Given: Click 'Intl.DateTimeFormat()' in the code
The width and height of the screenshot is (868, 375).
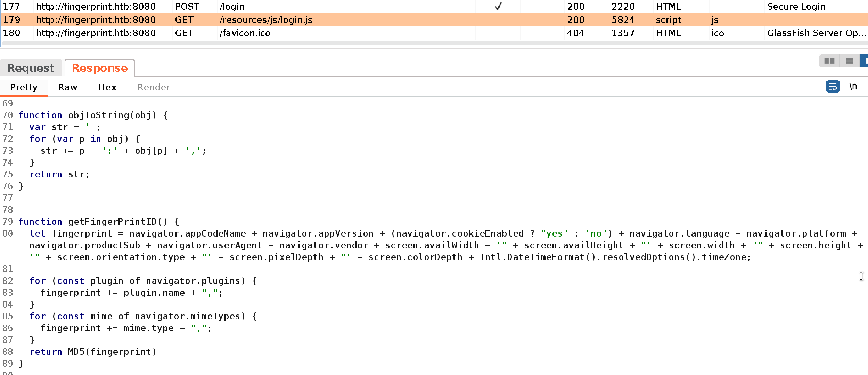Looking at the screenshot, I should coord(538,257).
